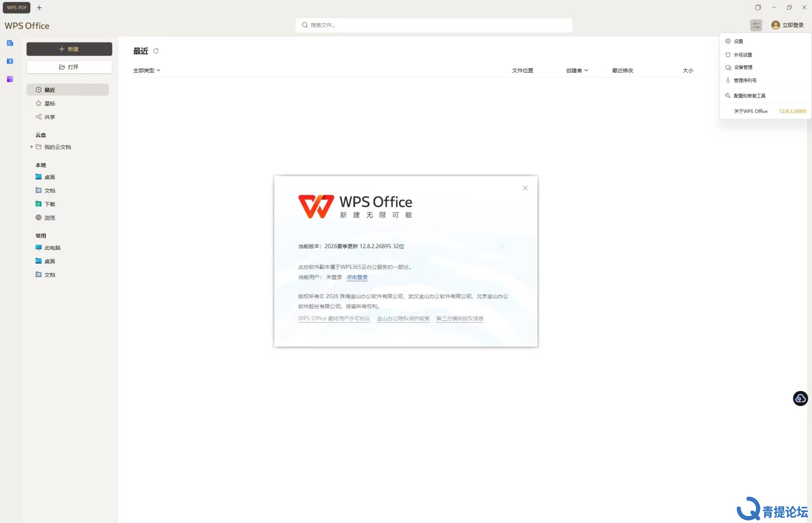Expand 我的云文档 tree arrow

point(31,147)
